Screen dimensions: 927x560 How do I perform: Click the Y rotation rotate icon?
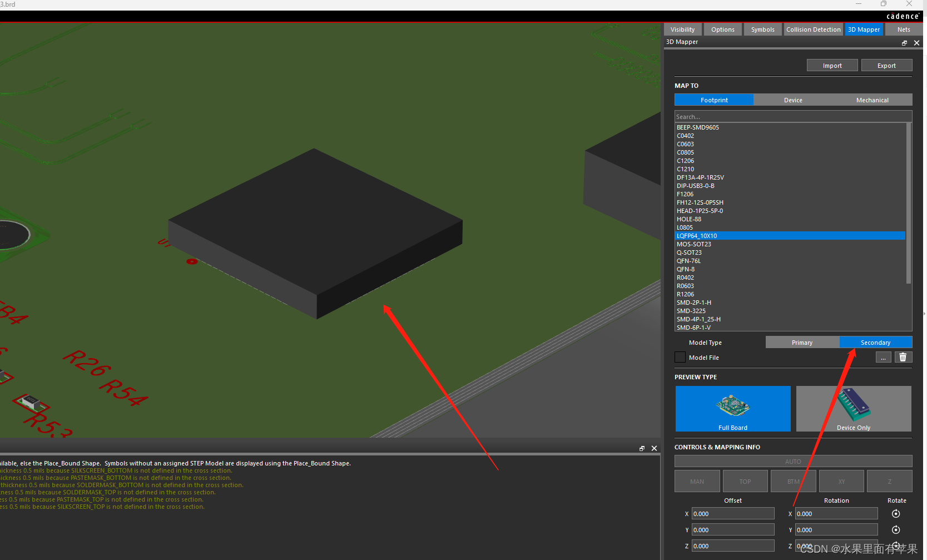[895, 530]
